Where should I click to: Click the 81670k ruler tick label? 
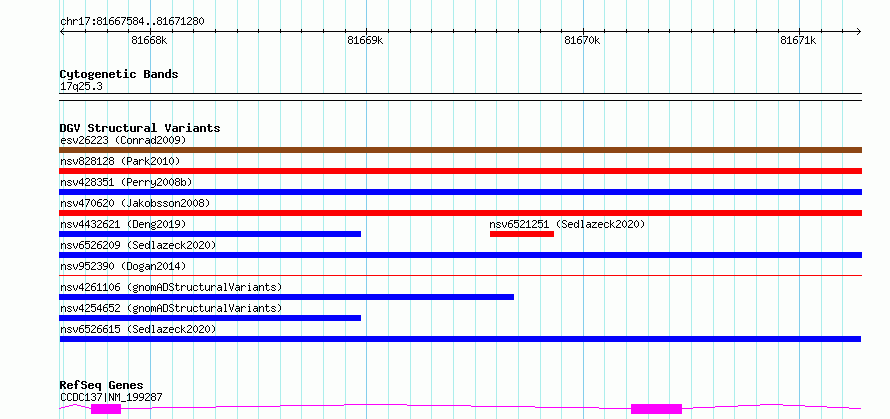(582, 40)
